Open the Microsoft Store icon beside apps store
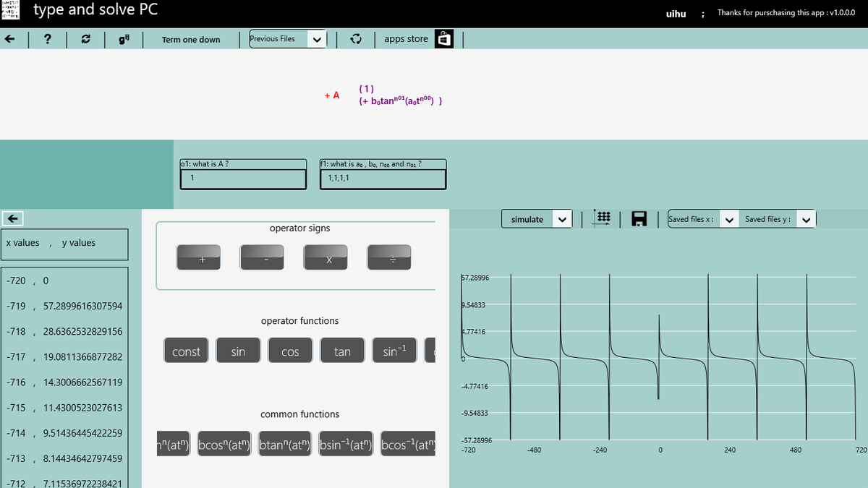This screenshot has height=488, width=868. pos(443,38)
